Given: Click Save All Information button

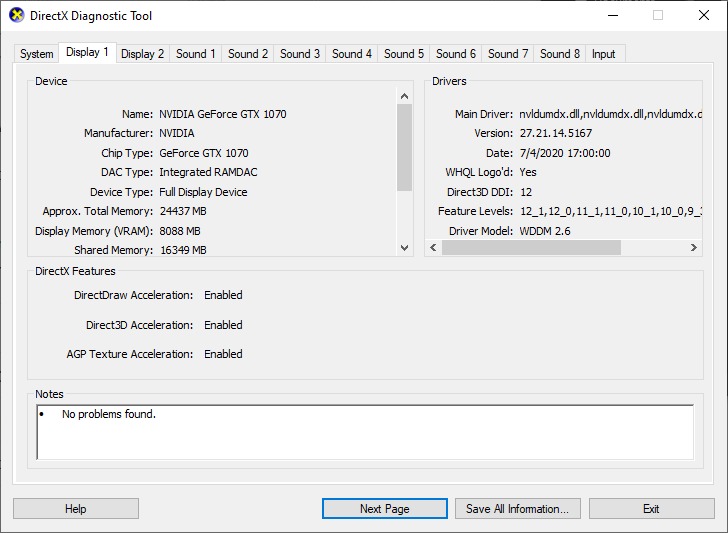Looking at the screenshot, I should pos(518,509).
